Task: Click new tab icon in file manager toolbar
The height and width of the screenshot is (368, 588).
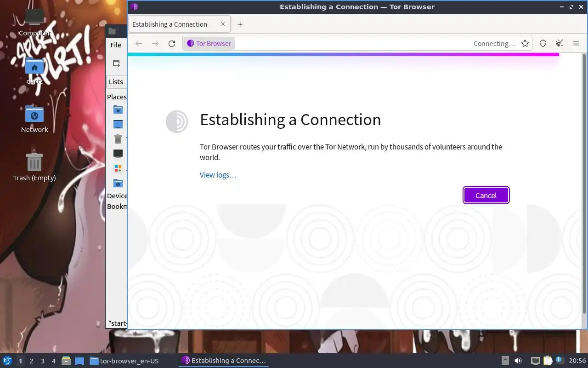Action: pyautogui.click(x=116, y=63)
